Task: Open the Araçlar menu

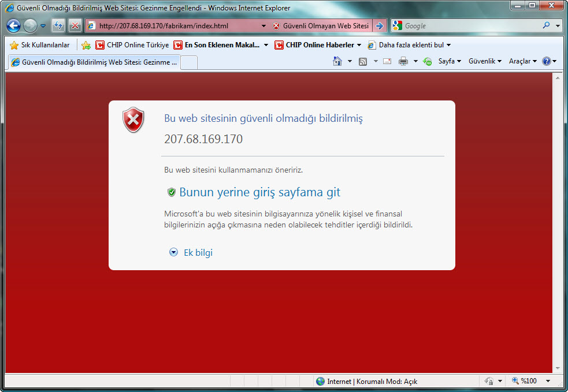Action: [x=522, y=61]
